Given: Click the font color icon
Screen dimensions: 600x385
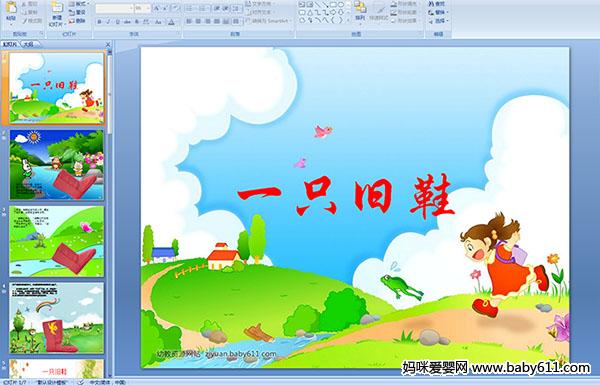Looking at the screenshot, I should point(171,22).
